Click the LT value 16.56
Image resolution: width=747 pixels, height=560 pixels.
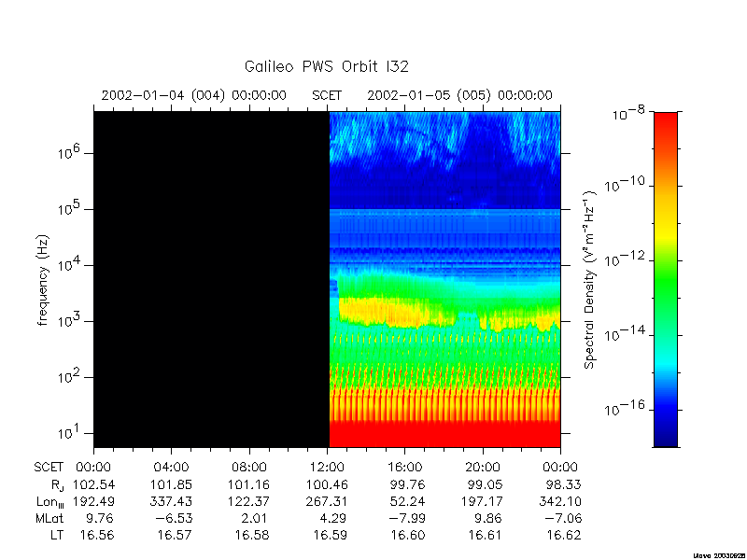(x=97, y=535)
